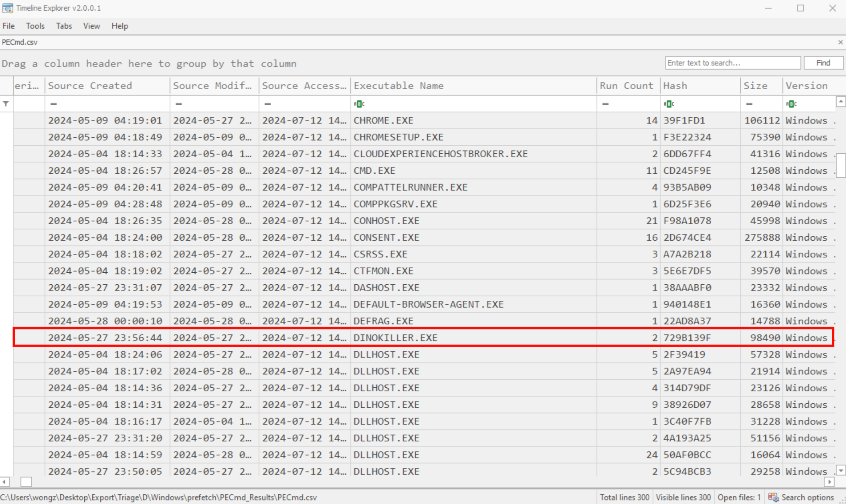Screen dimensions: 846x504
Task: Select the DINOKILLER.EXE row
Action: [395, 338]
